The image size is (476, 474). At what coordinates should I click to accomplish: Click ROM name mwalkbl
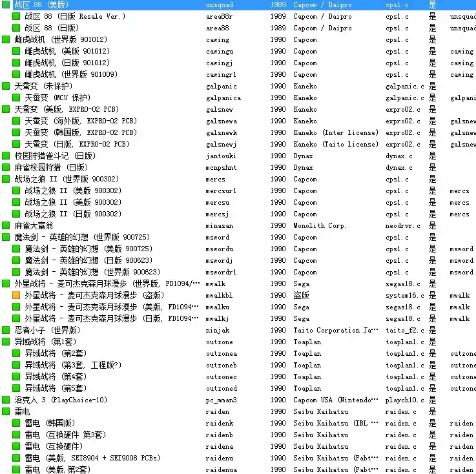coord(219,296)
